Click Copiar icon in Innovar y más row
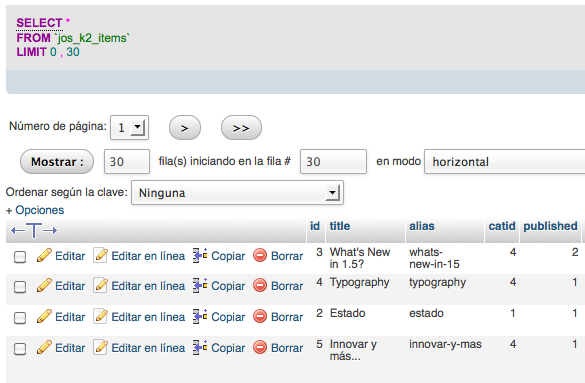585x383 pixels. click(x=200, y=348)
